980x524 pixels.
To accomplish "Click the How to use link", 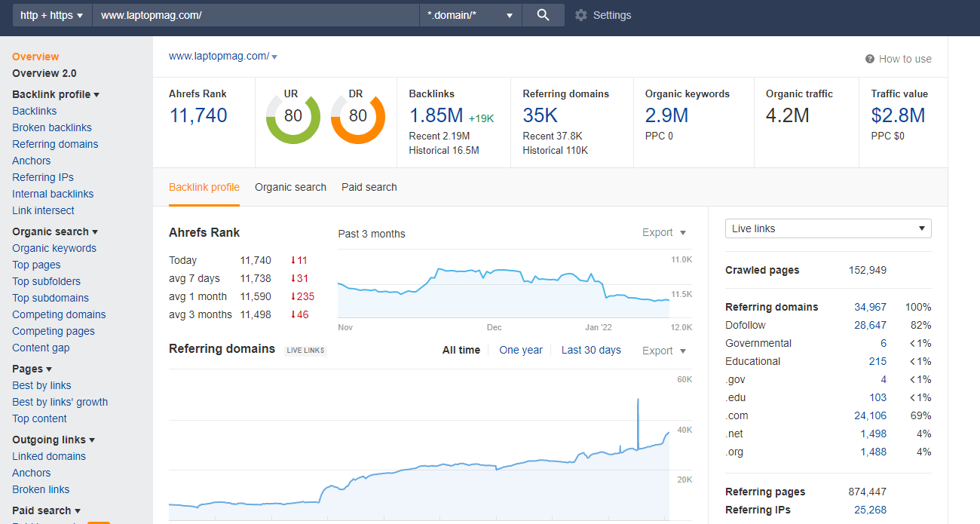I will coord(905,59).
